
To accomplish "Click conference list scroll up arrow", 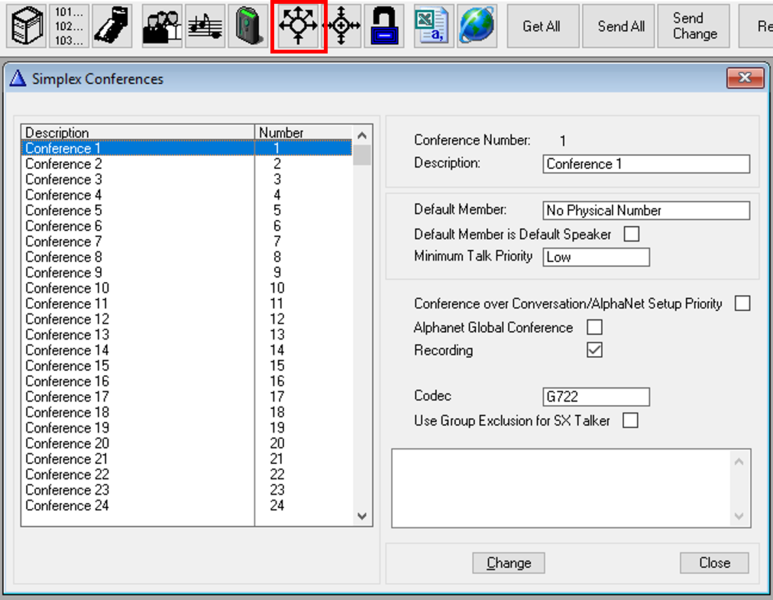I will (362, 135).
